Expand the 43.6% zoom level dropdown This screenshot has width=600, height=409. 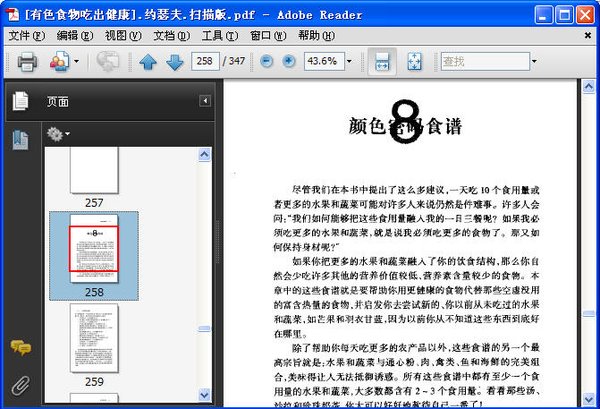349,61
